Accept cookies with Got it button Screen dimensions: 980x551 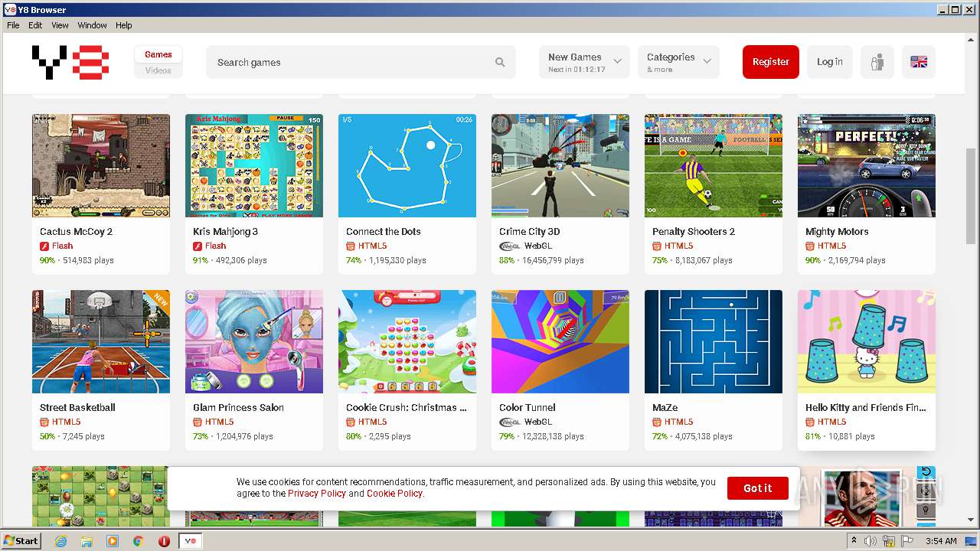coord(757,488)
